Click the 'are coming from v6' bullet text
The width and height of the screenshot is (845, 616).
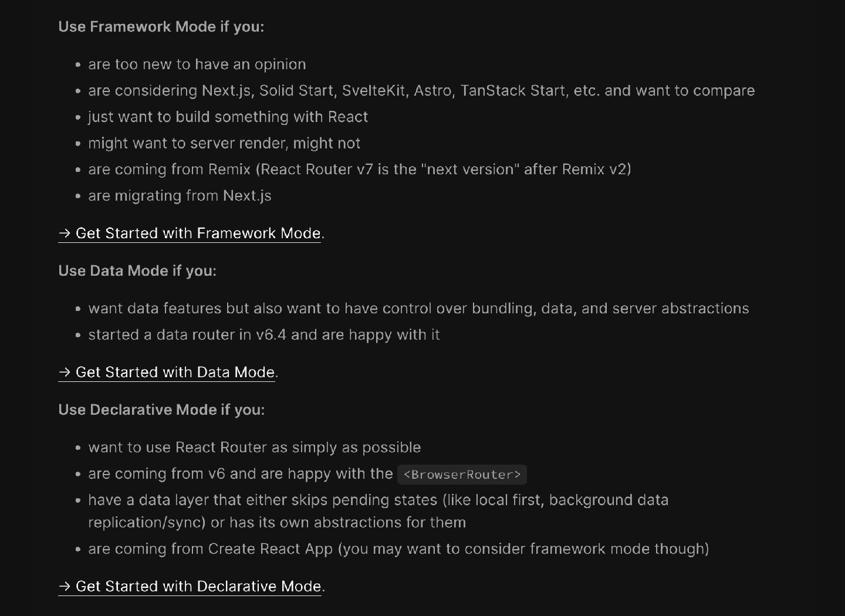point(241,474)
